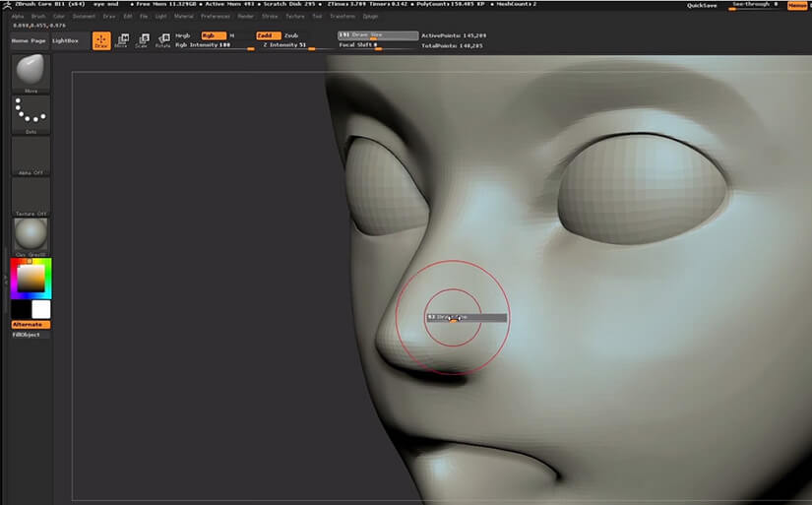812x505 pixels.
Task: Click the TotalPoints count text
Action: click(x=452, y=46)
